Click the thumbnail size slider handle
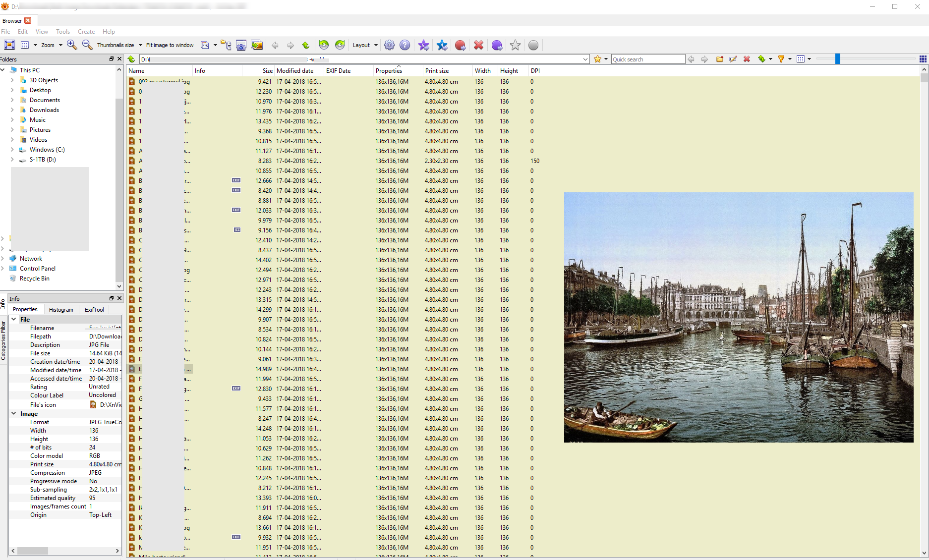This screenshot has height=560, width=929. 838,59
